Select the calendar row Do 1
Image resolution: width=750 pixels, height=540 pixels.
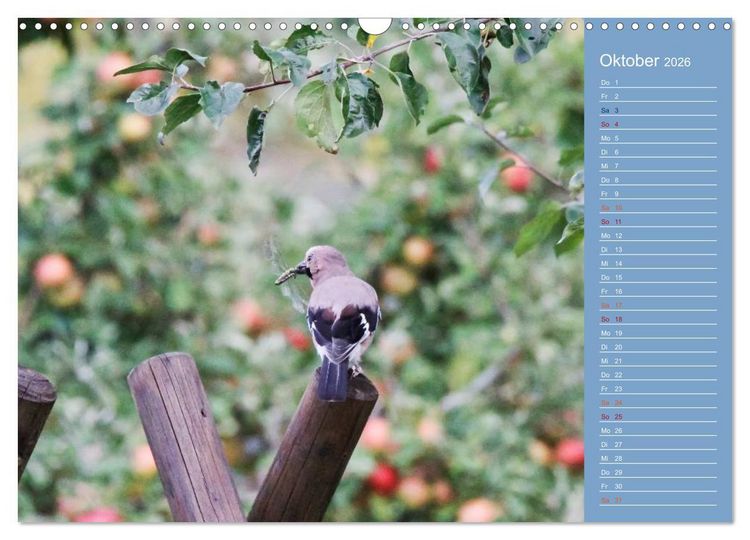tap(658, 82)
